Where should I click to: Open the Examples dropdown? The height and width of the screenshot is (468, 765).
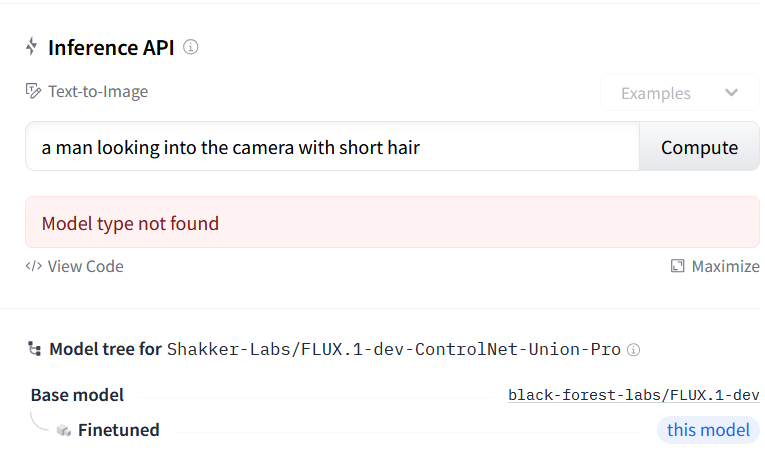[x=672, y=93]
